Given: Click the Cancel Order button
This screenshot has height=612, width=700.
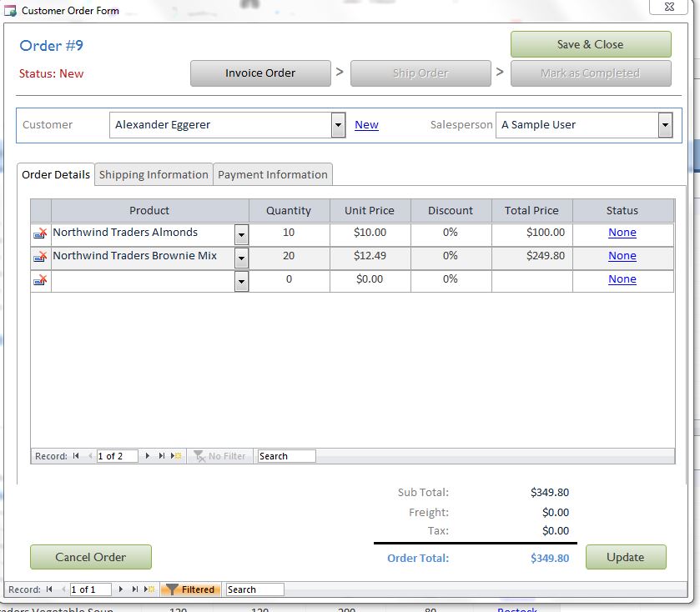Looking at the screenshot, I should [91, 557].
